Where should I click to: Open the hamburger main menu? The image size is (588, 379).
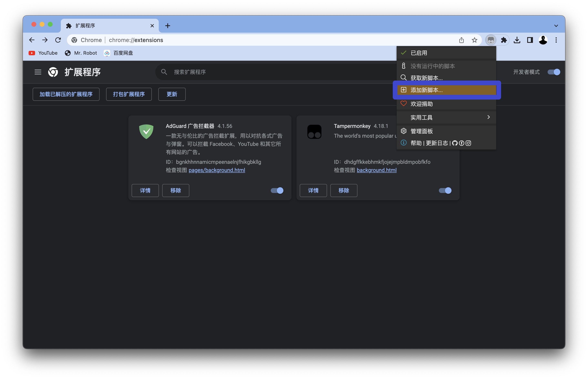click(x=38, y=72)
